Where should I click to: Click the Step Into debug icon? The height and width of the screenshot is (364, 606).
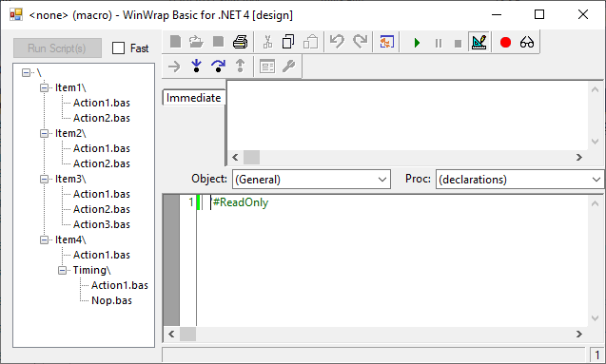pyautogui.click(x=196, y=66)
